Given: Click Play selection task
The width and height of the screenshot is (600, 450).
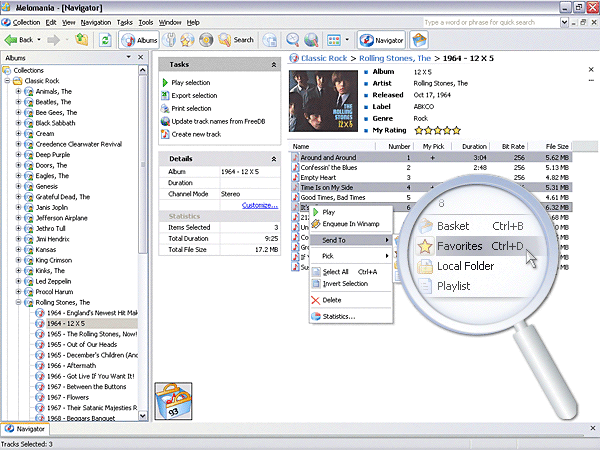Looking at the screenshot, I should [x=191, y=83].
